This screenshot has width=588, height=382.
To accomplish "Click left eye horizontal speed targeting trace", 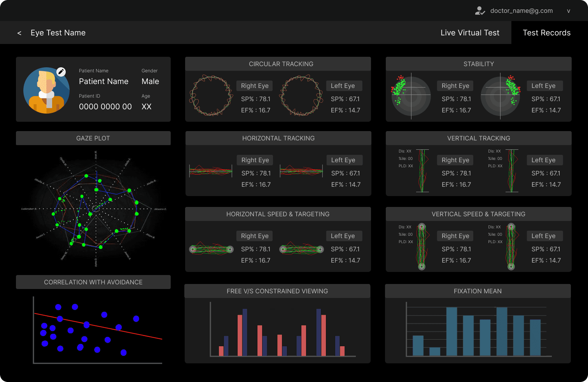I will (301, 249).
